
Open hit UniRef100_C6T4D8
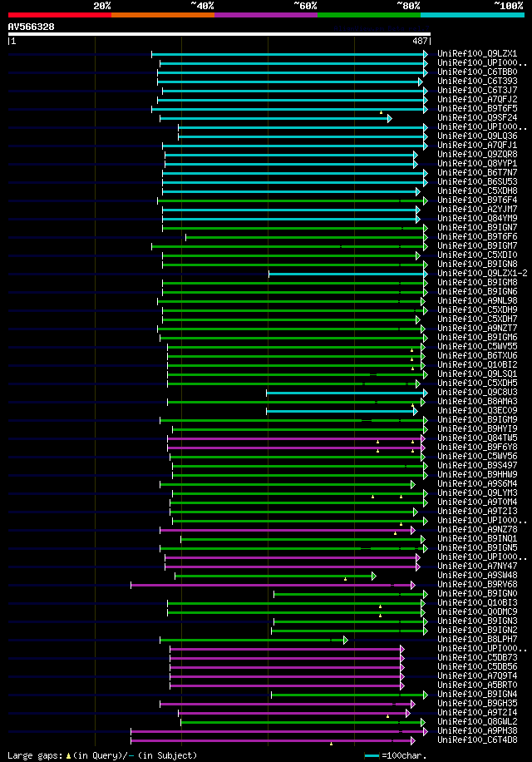point(477,740)
